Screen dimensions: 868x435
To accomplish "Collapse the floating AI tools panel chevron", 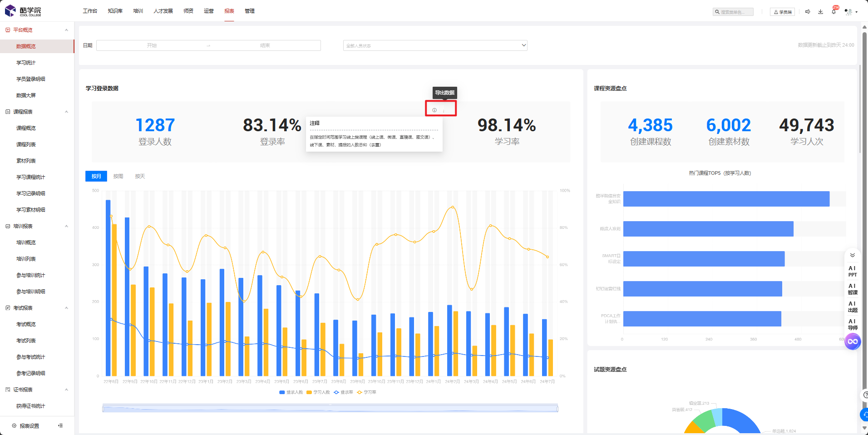I will [853, 255].
